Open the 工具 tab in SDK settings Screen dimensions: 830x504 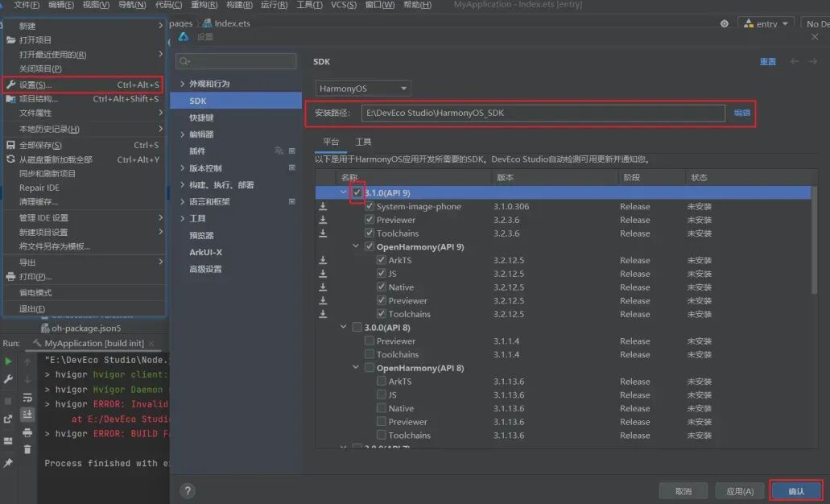click(x=363, y=142)
